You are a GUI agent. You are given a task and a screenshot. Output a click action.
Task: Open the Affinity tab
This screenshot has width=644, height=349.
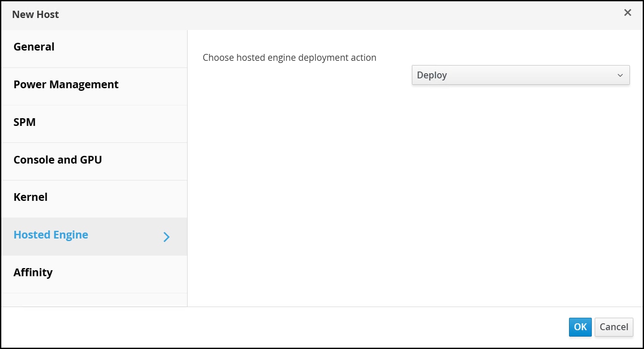point(94,274)
